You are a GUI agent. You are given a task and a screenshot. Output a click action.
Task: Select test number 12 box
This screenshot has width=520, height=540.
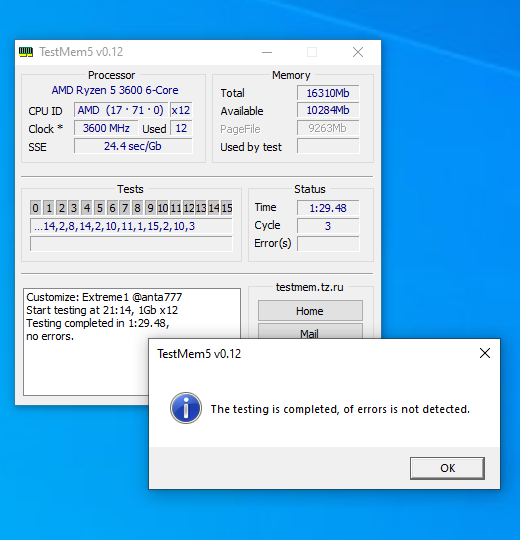pyautogui.click(x=189, y=208)
